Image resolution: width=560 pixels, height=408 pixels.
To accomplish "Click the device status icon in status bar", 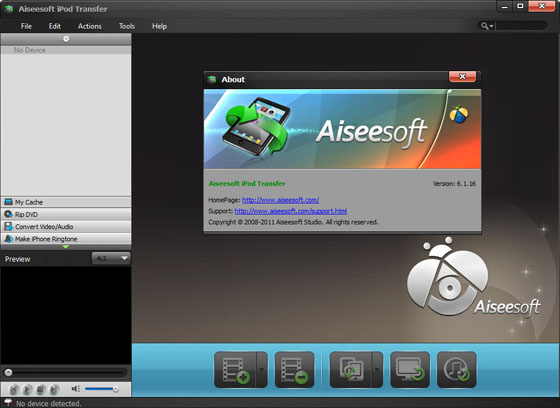I will (8, 403).
